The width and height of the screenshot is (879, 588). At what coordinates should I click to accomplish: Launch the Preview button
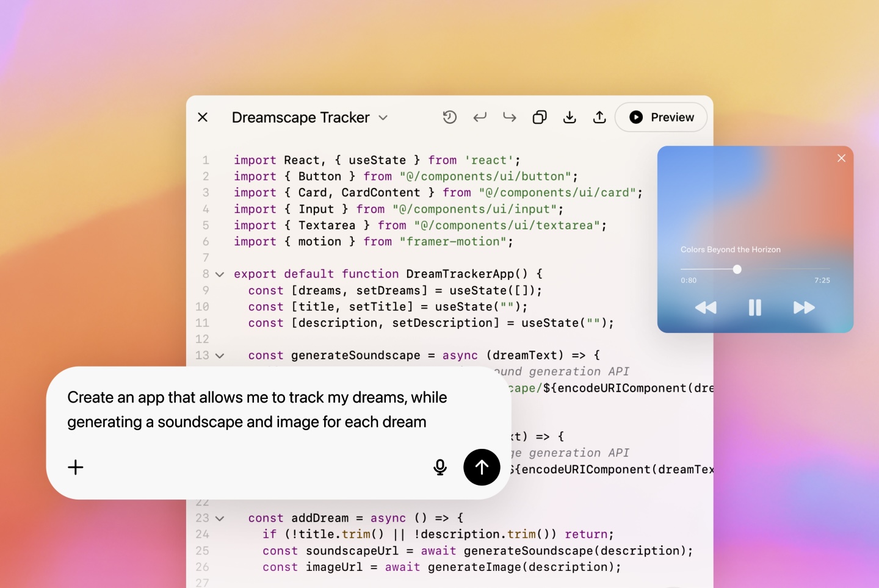coord(661,117)
